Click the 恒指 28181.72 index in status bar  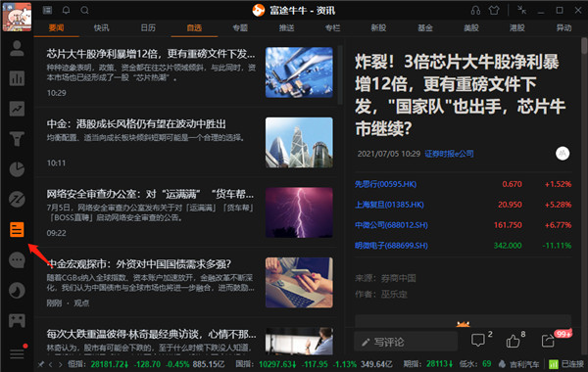click(x=98, y=364)
